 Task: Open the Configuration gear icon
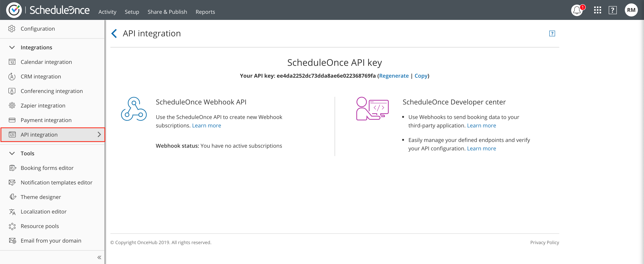pos(12,29)
